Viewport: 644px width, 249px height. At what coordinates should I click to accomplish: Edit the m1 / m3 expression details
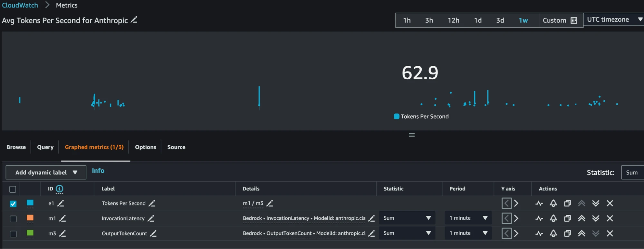click(270, 203)
